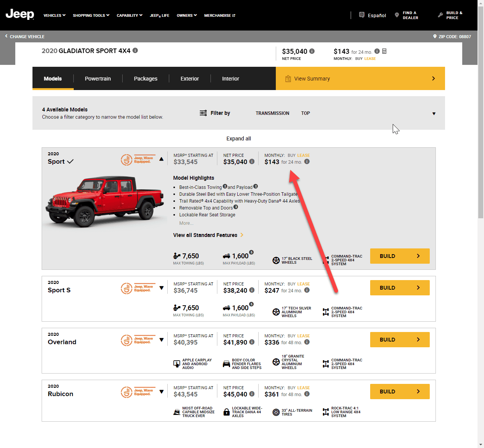The width and height of the screenshot is (484, 448).
Task: Open the payment calculator icon in header
Action: [x=384, y=51]
